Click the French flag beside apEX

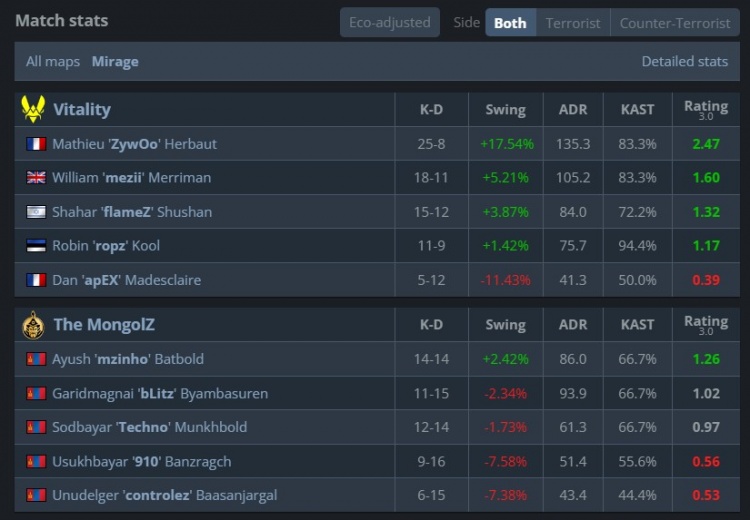(x=36, y=280)
